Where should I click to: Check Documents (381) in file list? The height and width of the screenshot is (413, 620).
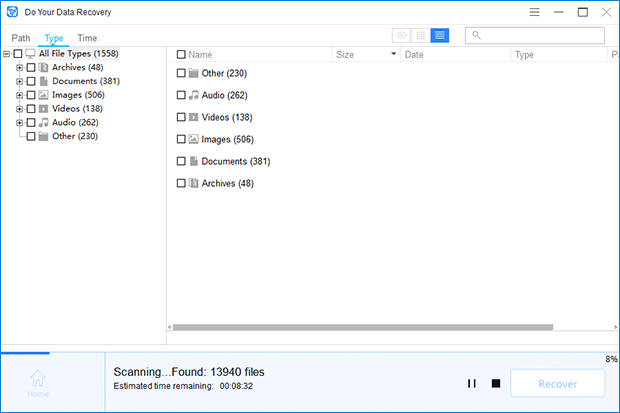181,161
